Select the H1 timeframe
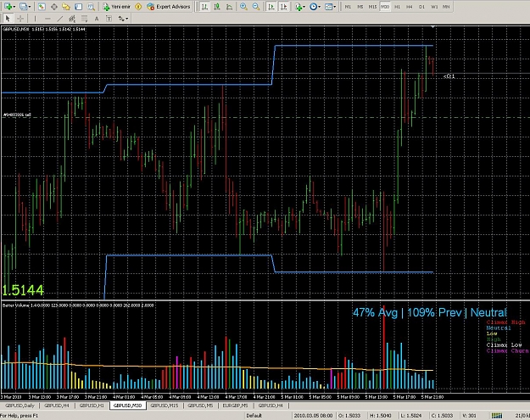The width and height of the screenshot is (530, 420). pos(397,7)
